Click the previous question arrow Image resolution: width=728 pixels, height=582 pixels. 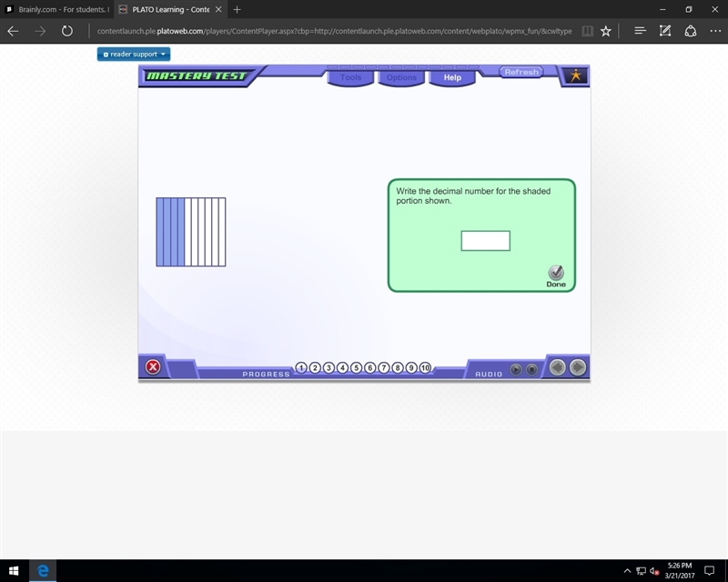click(558, 367)
